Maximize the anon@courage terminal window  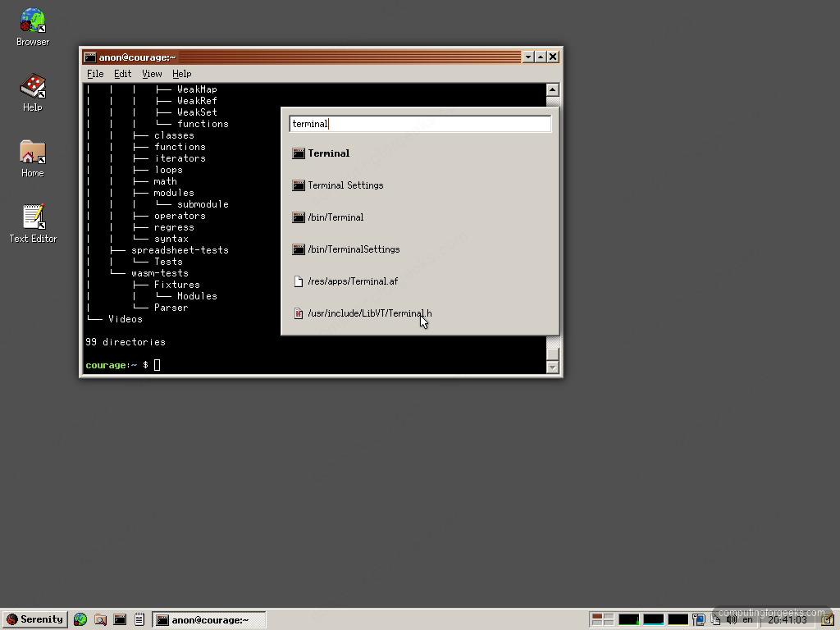point(541,57)
